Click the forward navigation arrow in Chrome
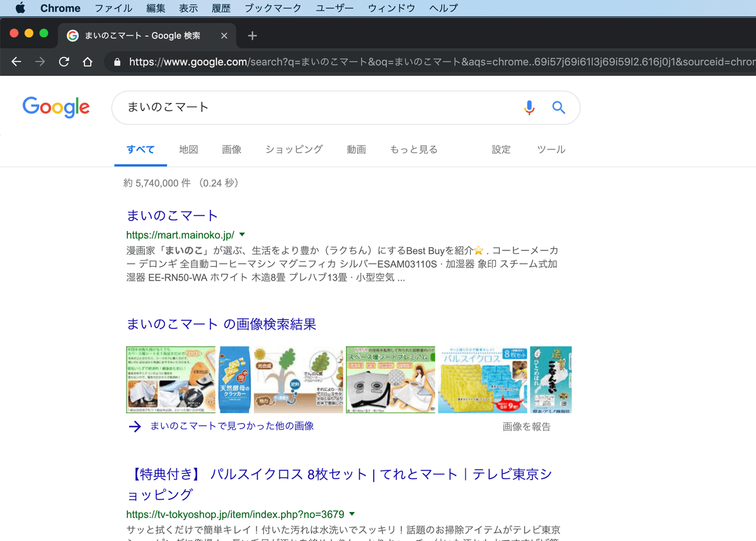 [40, 62]
